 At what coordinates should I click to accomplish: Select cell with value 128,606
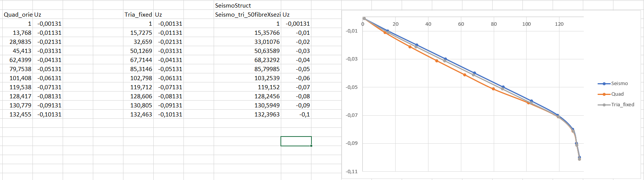coord(138,96)
